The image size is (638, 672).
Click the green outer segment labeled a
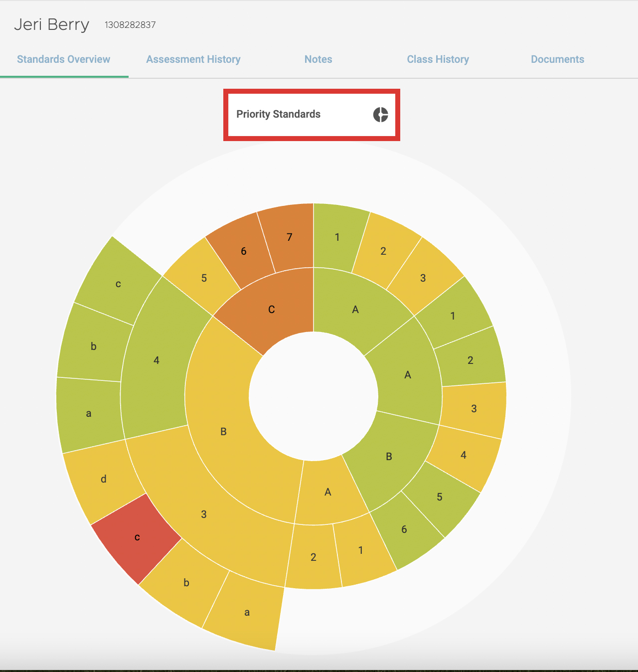(89, 413)
